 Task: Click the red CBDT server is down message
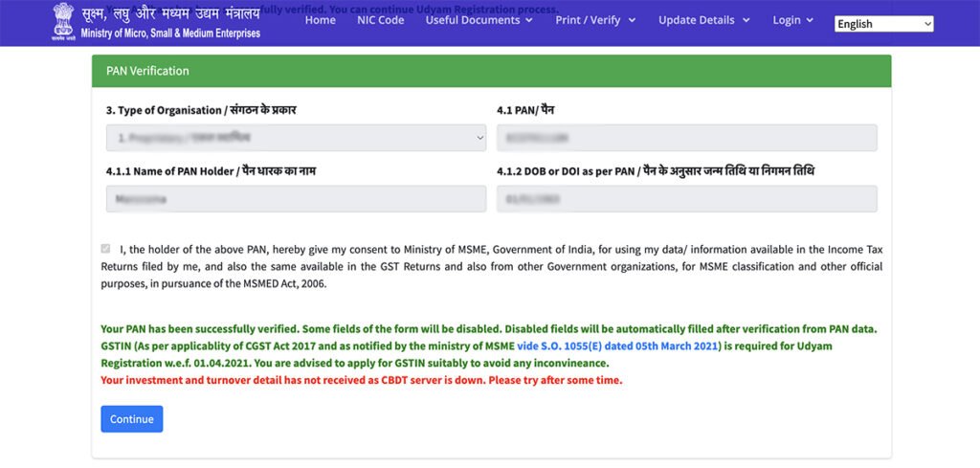[x=361, y=380]
